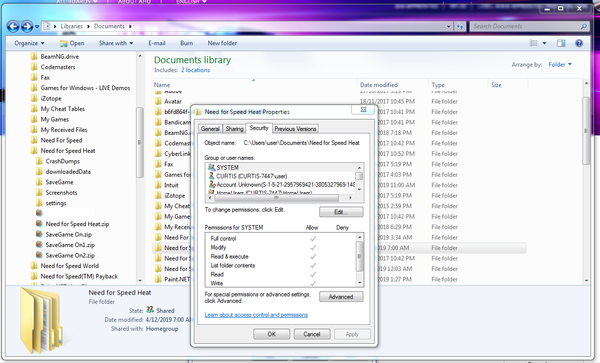
Task: Open recent pages dropdown beside nav arrows
Action: [x=37, y=26]
